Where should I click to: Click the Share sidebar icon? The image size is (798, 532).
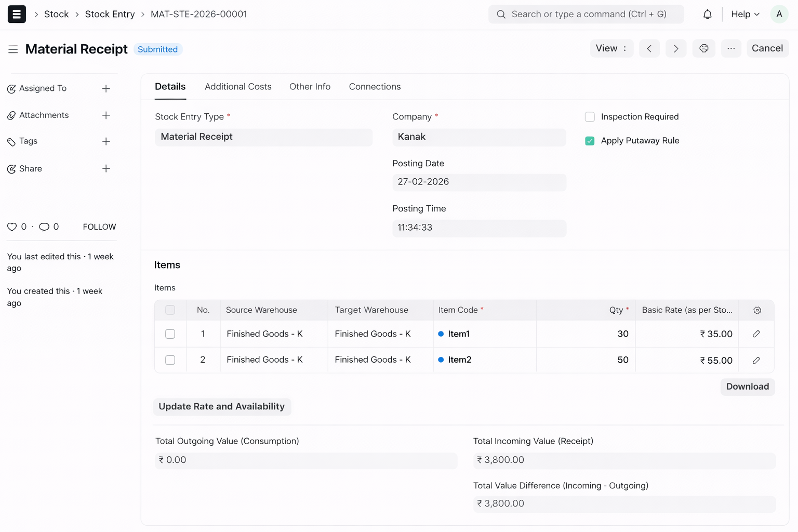pos(11,169)
